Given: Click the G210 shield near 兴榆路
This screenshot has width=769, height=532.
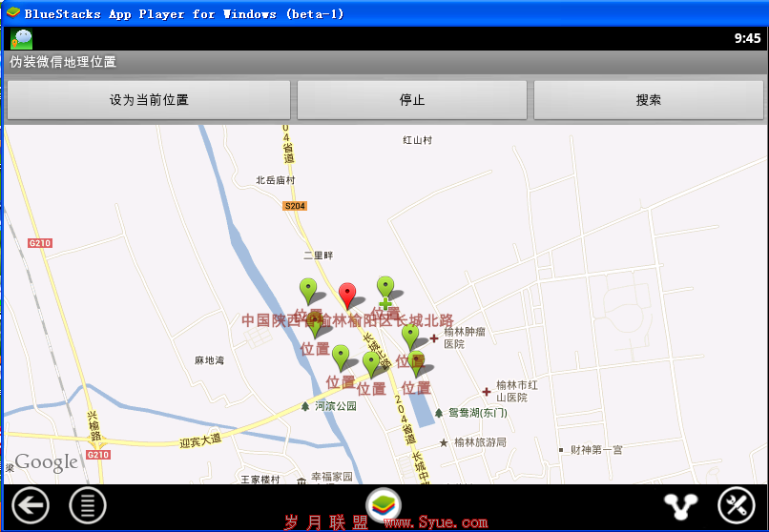Looking at the screenshot, I should click(x=98, y=455).
